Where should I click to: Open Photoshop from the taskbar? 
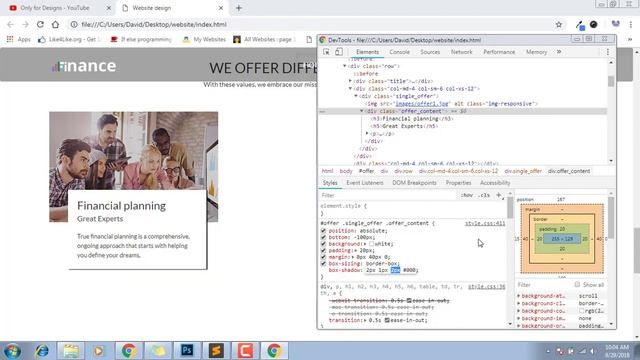pos(187,351)
